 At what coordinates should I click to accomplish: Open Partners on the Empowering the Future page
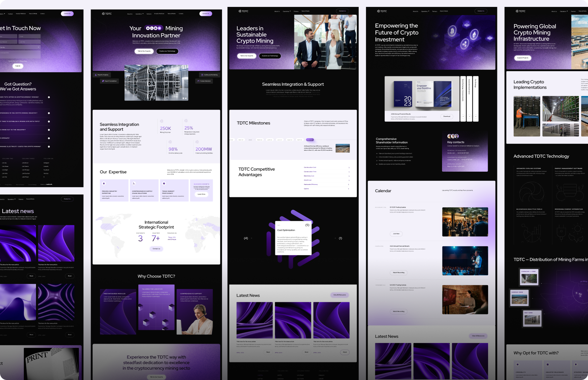tap(435, 11)
